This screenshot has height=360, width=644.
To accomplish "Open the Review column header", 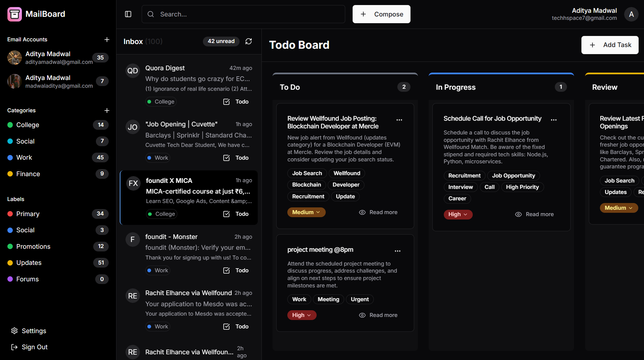I will point(605,87).
